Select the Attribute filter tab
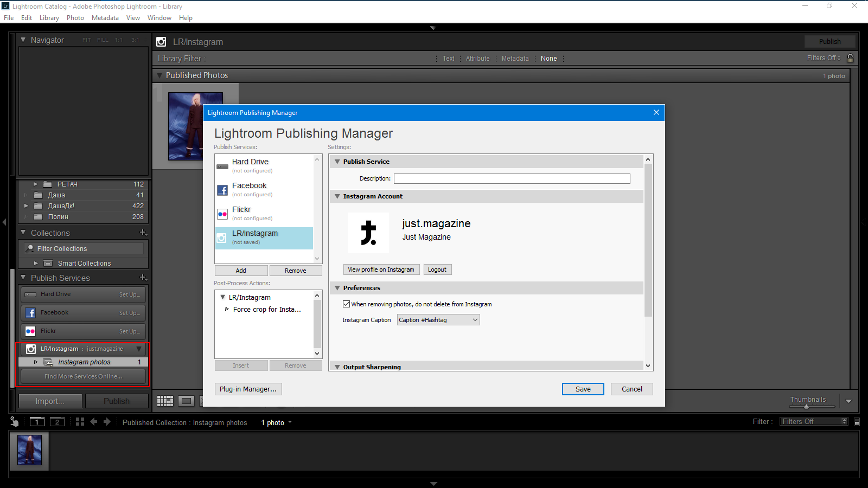This screenshot has height=488, width=868. (477, 59)
